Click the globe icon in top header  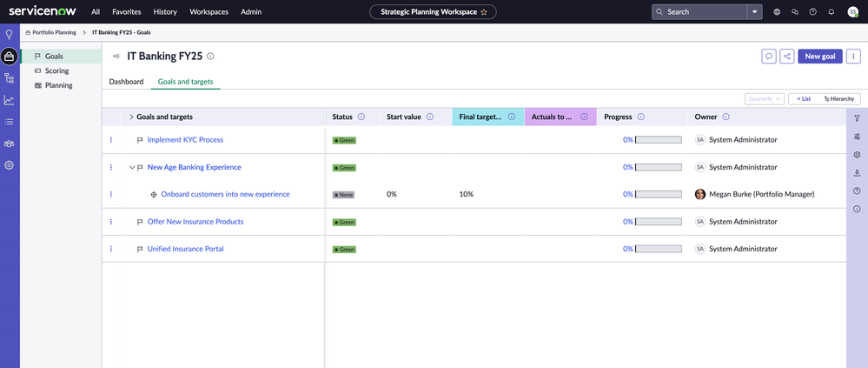(x=777, y=12)
